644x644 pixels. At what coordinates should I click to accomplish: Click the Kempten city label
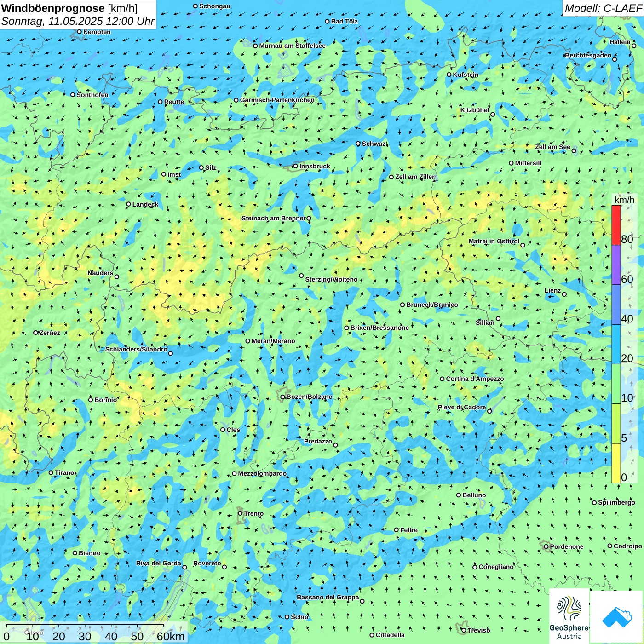point(97,32)
